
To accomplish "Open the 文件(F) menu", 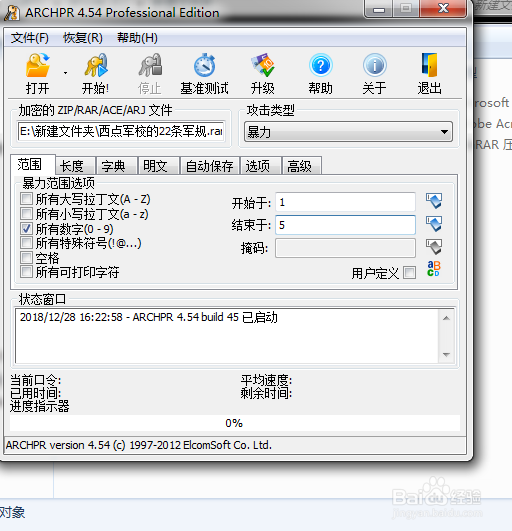I will click(x=29, y=38).
